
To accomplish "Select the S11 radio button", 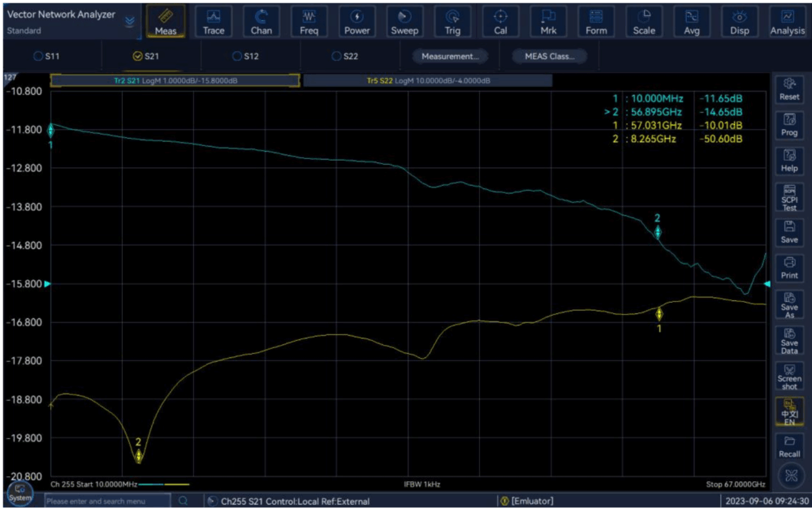I will 38,56.
